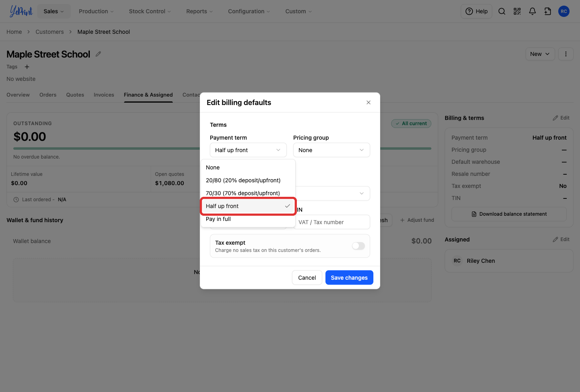This screenshot has width=580, height=392.
Task: Cancel the billing defaults dialog
Action: [307, 278]
